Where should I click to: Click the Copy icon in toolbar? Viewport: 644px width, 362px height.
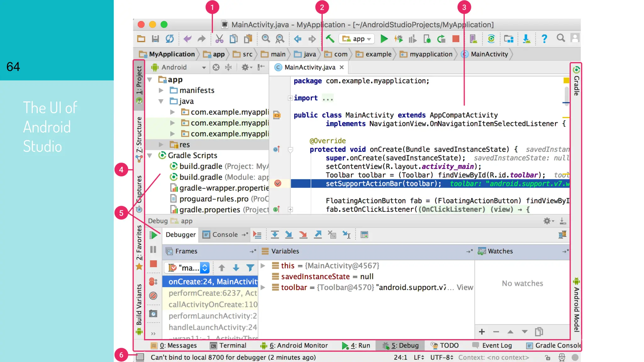tap(234, 39)
